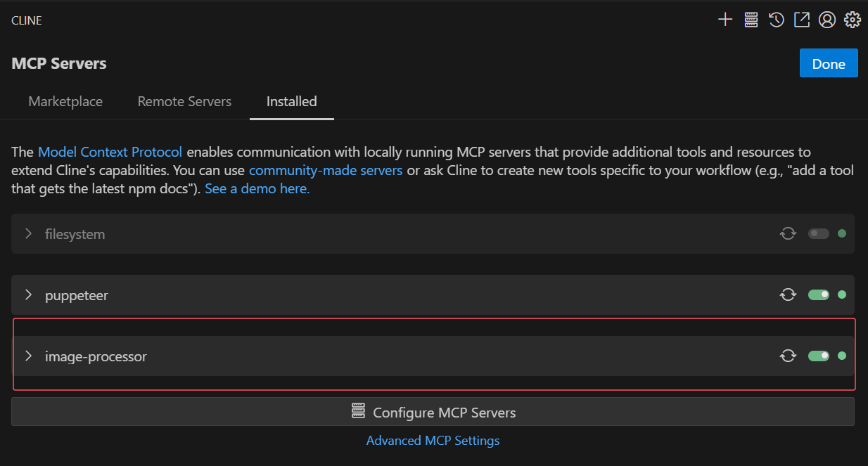Restart the filesystem server
Viewport: 868px width, 466px height.
788,233
